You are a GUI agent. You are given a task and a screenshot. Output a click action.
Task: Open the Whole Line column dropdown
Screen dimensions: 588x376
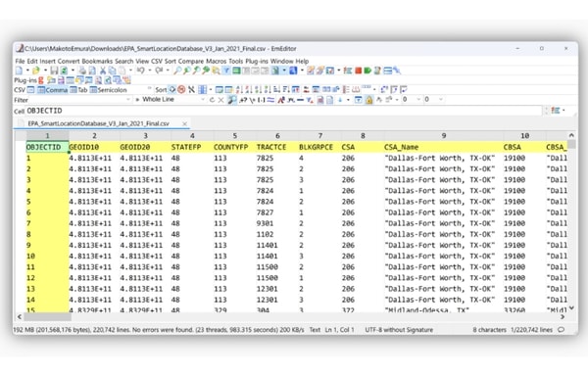point(203,100)
